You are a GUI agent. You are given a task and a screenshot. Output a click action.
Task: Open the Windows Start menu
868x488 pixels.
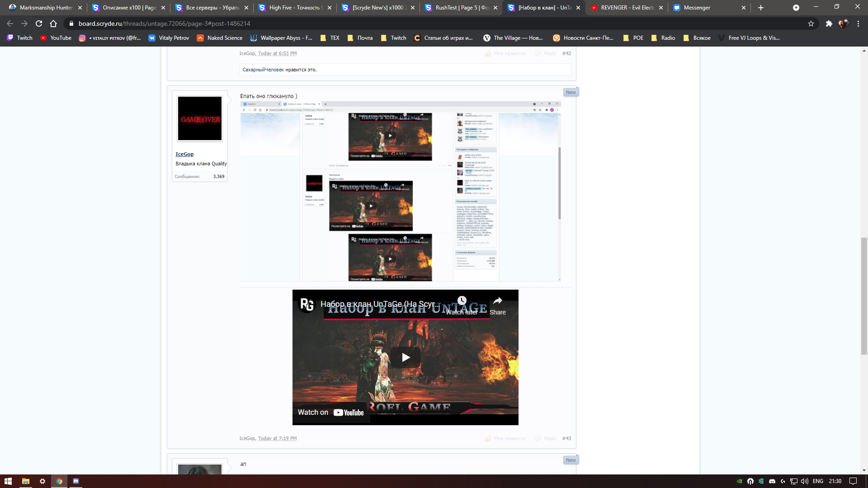click(8, 481)
